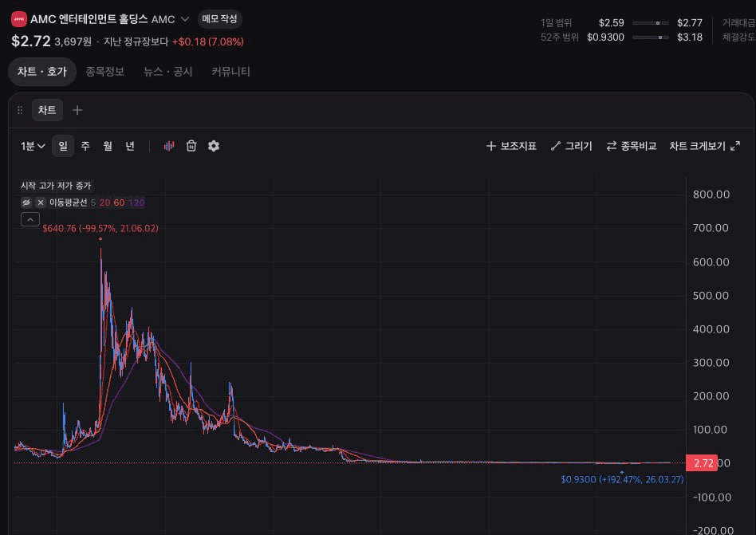Click 보조지표 add indicator button

tap(511, 146)
